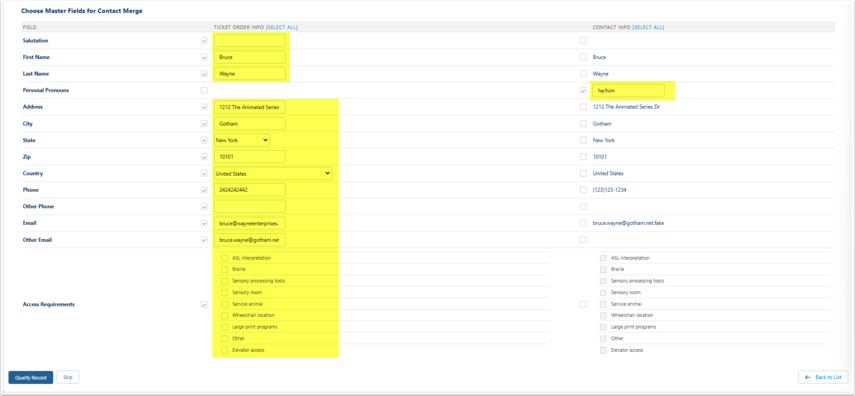Image resolution: width=855 pixels, height=396 pixels.
Task: Click the Personal Pronouns field he/him
Action: tap(629, 91)
